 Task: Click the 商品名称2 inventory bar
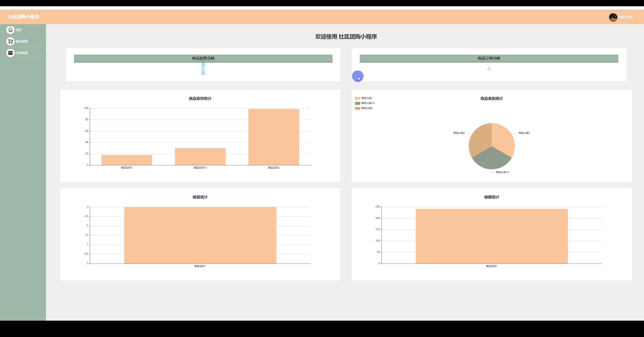[273, 137]
